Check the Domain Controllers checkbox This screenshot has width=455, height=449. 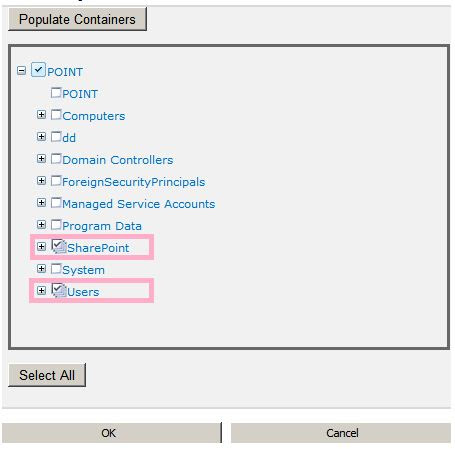(56, 159)
